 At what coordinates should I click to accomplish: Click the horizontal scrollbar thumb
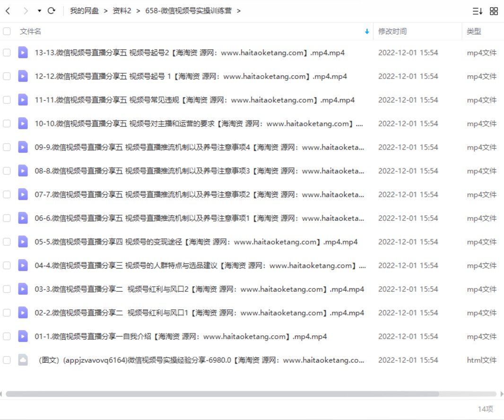(x=222, y=394)
